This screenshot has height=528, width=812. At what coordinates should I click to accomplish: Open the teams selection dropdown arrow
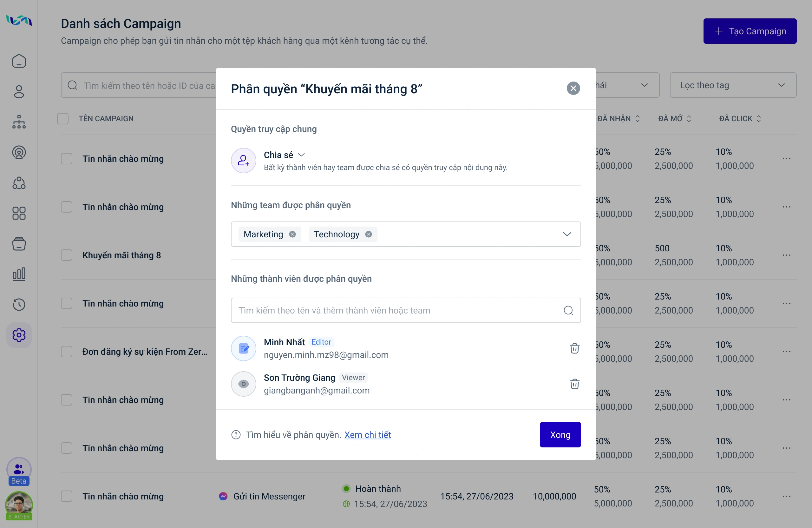click(x=567, y=234)
